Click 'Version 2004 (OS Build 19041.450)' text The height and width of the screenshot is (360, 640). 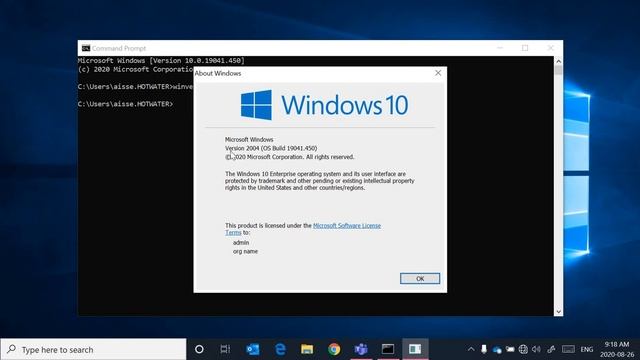pyautogui.click(x=271, y=148)
